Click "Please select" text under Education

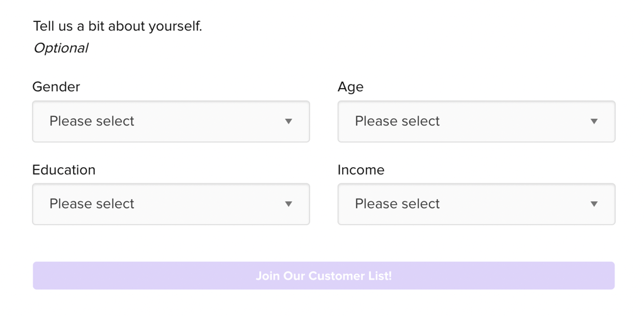(92, 204)
